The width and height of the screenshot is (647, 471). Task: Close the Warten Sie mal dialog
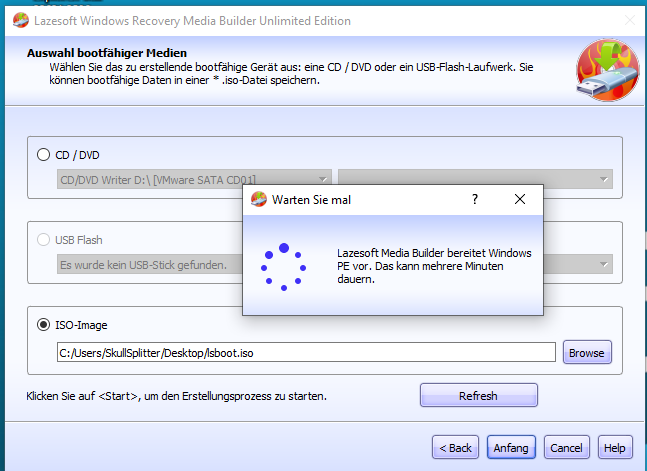(520, 199)
